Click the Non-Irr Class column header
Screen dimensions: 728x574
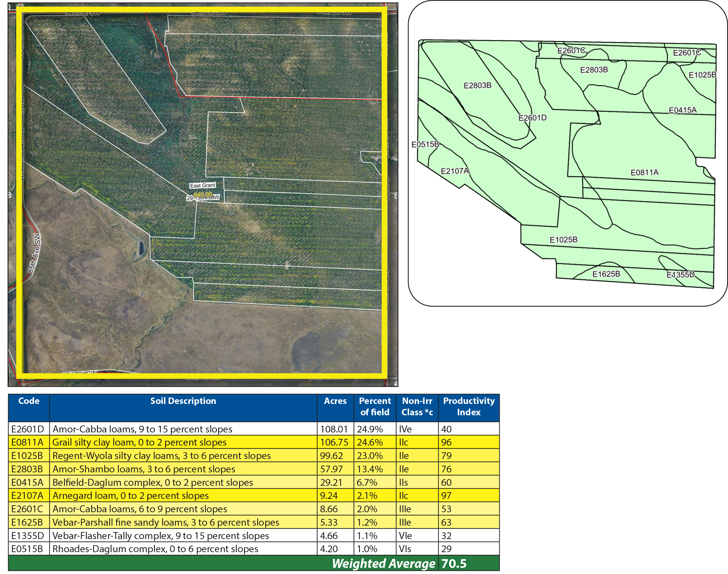pyautogui.click(x=417, y=407)
